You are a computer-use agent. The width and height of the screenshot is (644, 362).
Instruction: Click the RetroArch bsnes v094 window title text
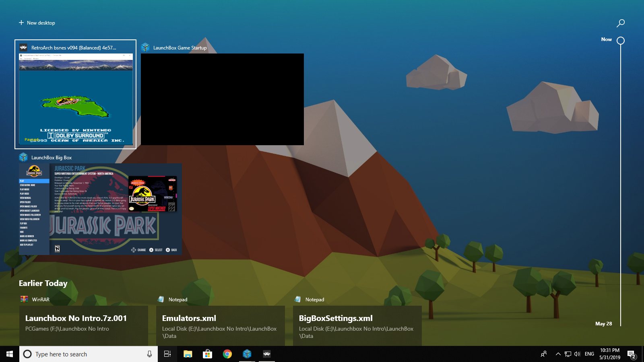[x=74, y=48]
